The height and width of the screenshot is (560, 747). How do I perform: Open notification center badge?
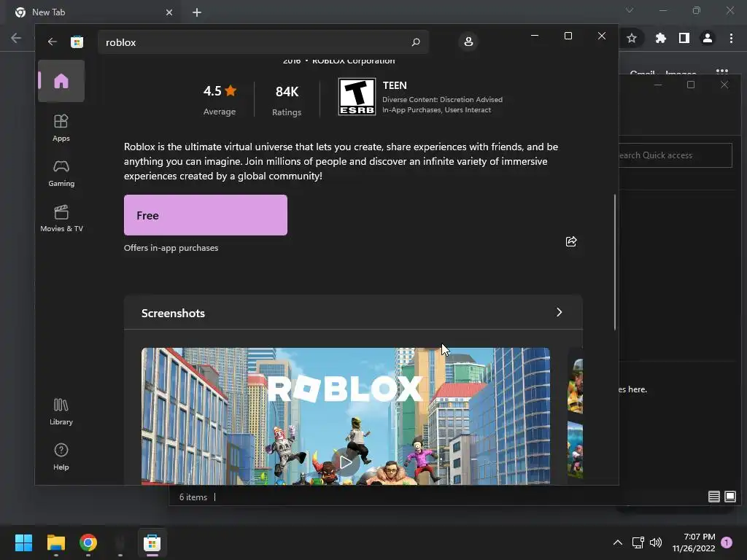coord(727,542)
